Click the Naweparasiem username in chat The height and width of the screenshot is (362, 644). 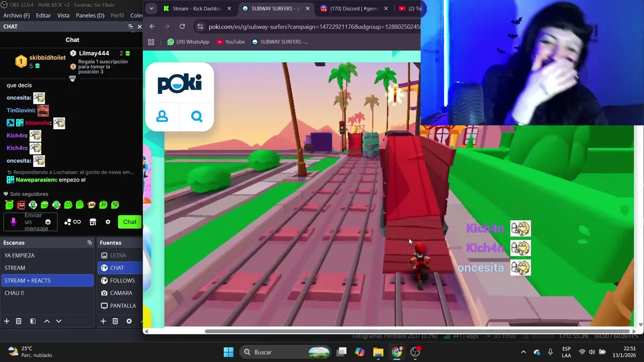click(36, 180)
